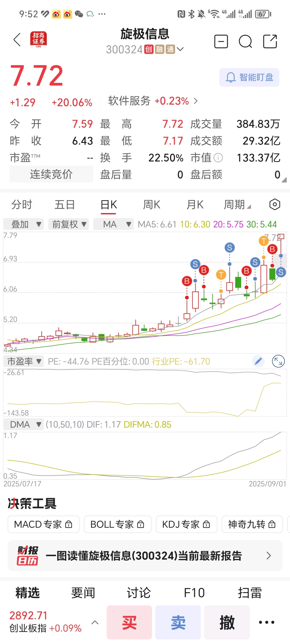Tap the topmost S sell marker on chart
The image size is (290, 644).
click(230, 247)
